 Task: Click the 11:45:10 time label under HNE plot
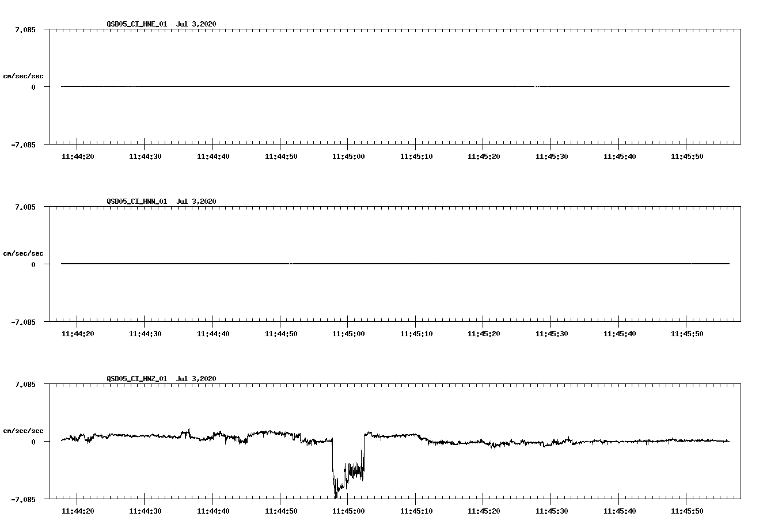coord(416,157)
